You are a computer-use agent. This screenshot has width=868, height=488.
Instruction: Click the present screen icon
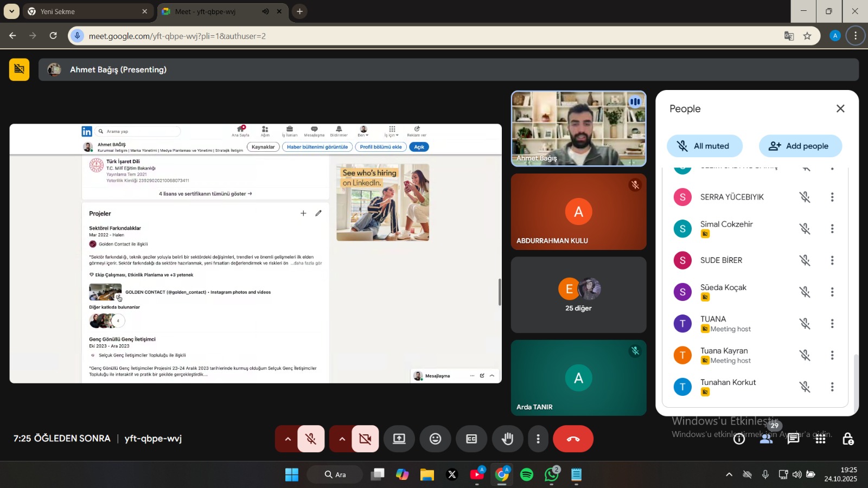tap(399, 439)
